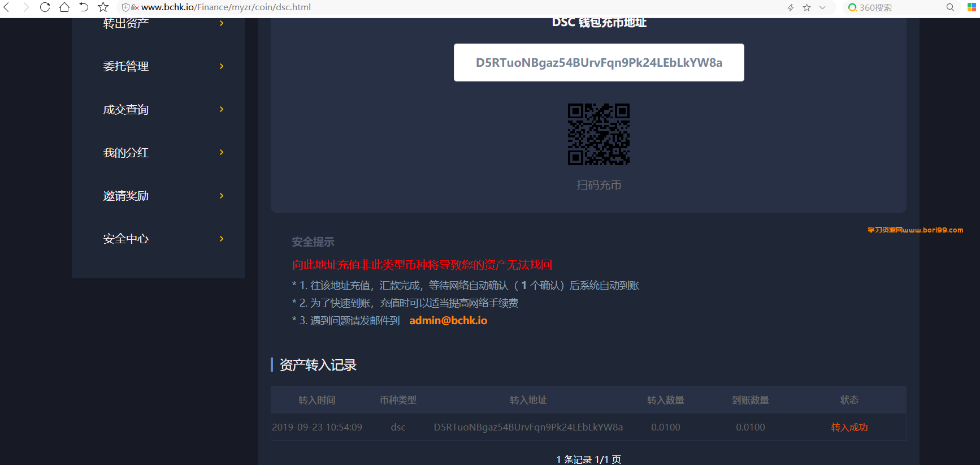Expand the 委托管理 menu chevron

click(x=222, y=66)
